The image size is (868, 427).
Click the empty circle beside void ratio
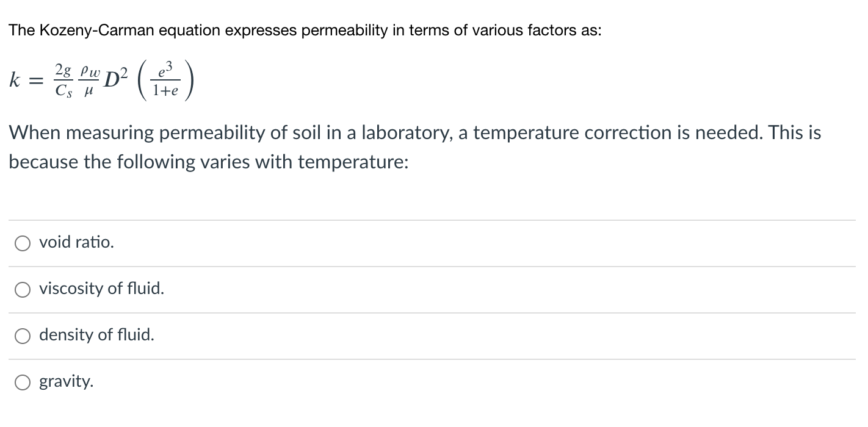click(22, 242)
